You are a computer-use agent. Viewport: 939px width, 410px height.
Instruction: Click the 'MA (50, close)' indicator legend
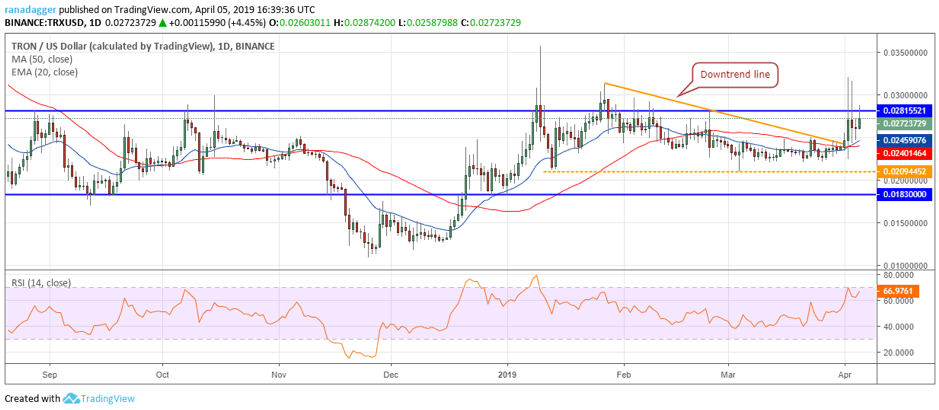(41, 59)
